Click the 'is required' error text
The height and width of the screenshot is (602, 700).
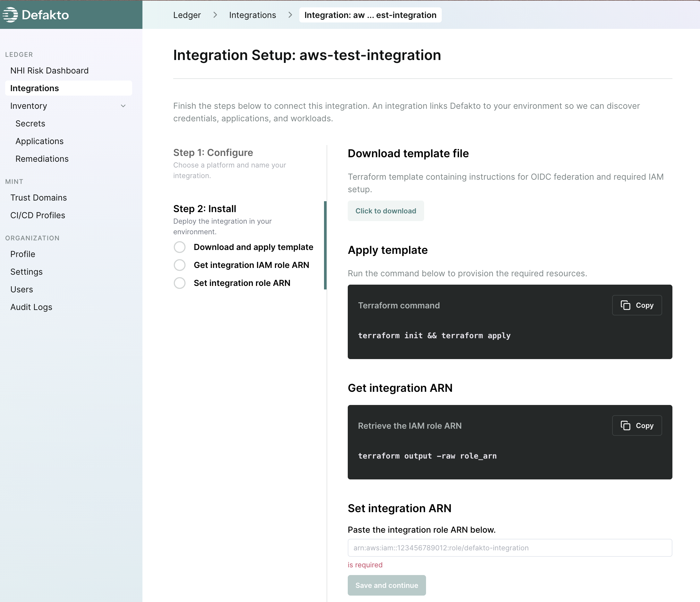pyautogui.click(x=365, y=565)
